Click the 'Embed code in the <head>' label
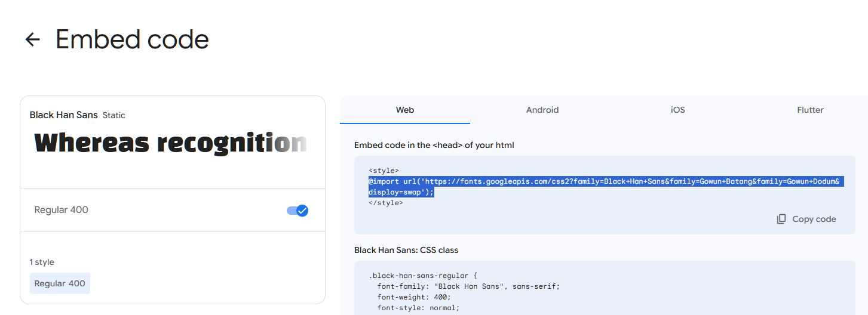868x315 pixels. coord(434,145)
